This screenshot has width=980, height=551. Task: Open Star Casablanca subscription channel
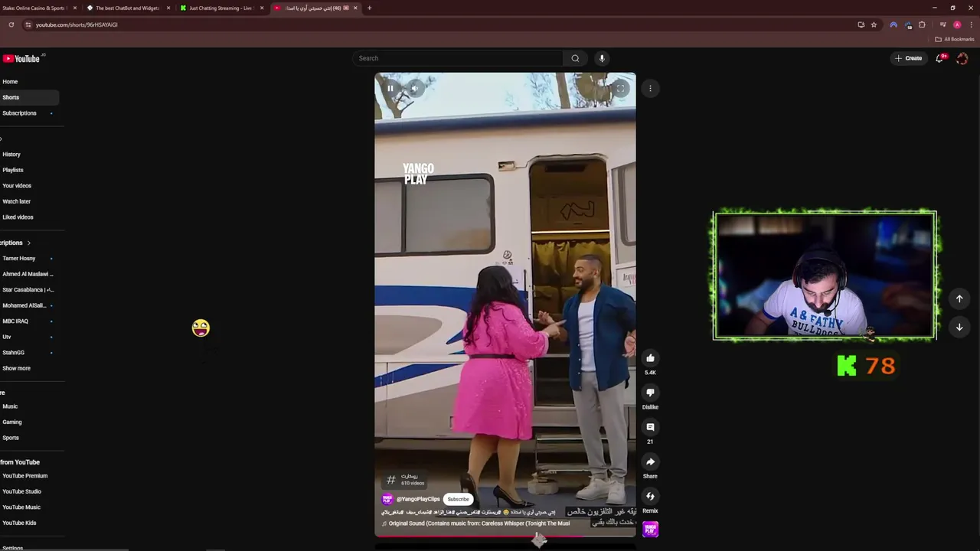point(29,290)
